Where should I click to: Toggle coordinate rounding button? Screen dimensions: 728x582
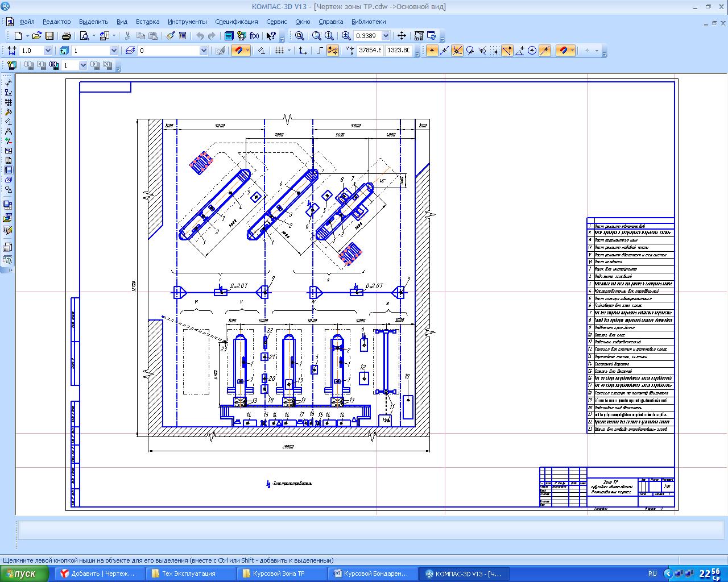[332, 51]
